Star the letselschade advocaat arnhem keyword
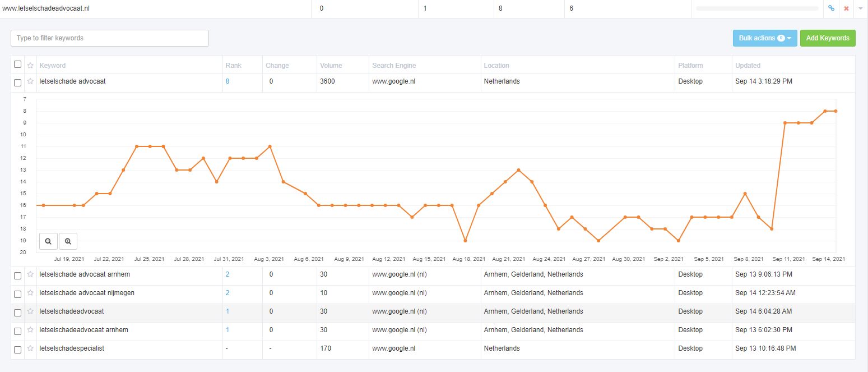Image resolution: width=868 pixels, height=372 pixels. [30, 274]
